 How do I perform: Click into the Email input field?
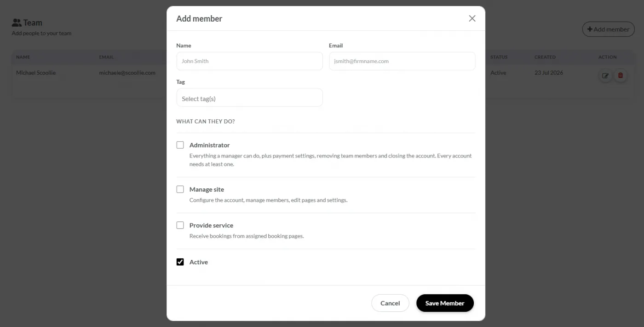click(402, 61)
